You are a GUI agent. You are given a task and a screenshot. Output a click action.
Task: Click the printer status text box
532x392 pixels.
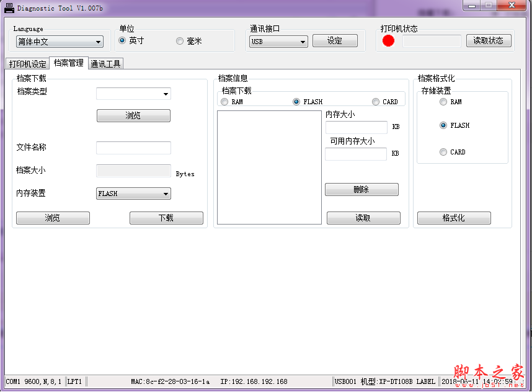(x=432, y=41)
